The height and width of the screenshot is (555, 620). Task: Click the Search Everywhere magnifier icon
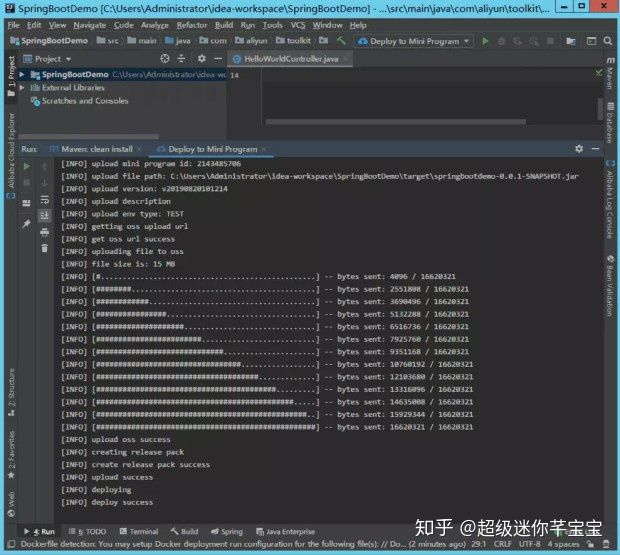608,41
